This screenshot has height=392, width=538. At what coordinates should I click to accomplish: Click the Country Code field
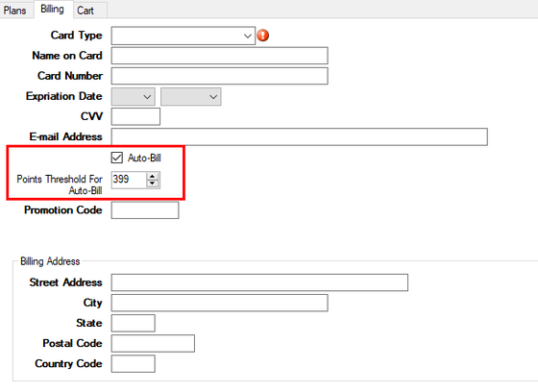[x=134, y=364]
